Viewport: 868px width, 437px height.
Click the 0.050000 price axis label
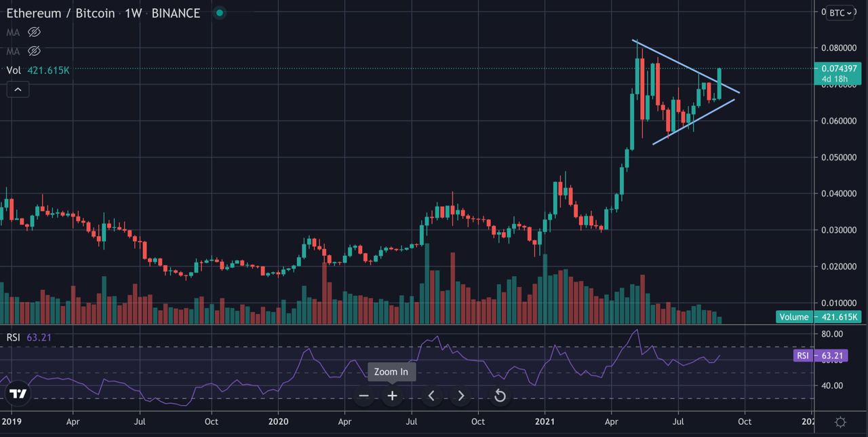[840, 157]
